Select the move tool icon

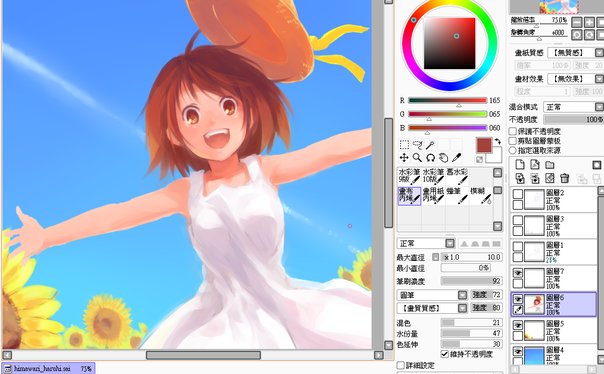click(x=404, y=158)
